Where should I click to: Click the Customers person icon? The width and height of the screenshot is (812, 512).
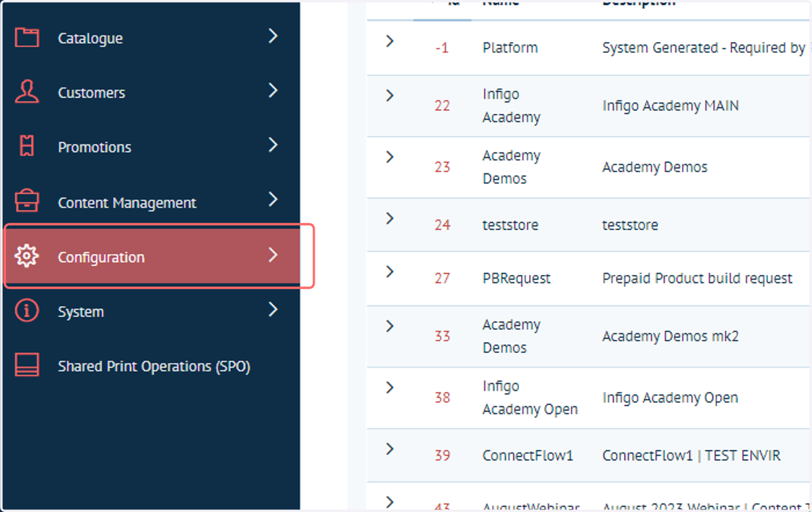coord(27,92)
